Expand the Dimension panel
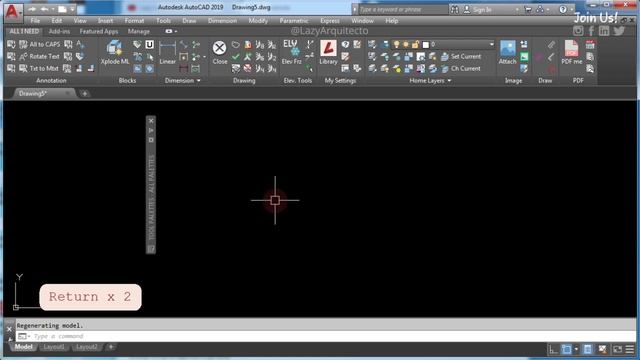The image size is (640, 360). 182,80
